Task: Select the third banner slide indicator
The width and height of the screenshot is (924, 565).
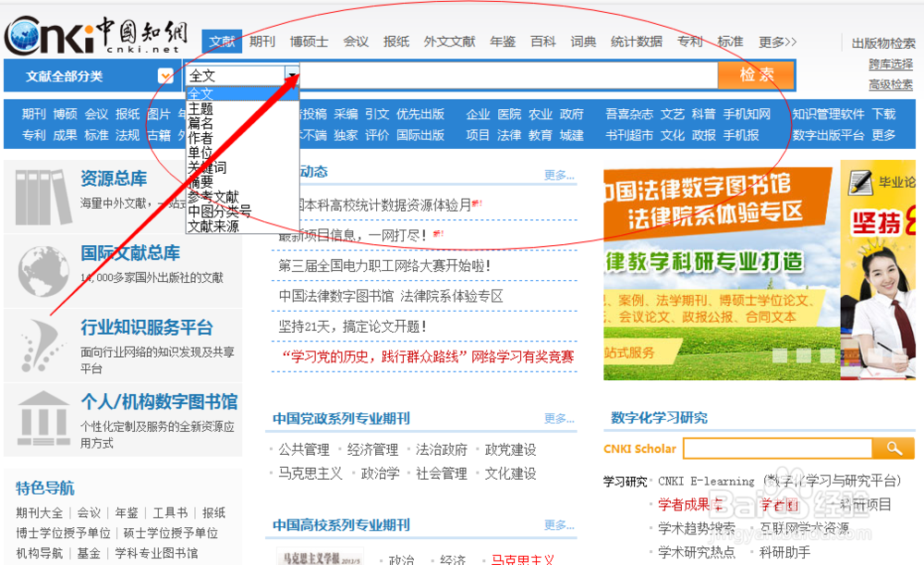Action: coord(827,355)
